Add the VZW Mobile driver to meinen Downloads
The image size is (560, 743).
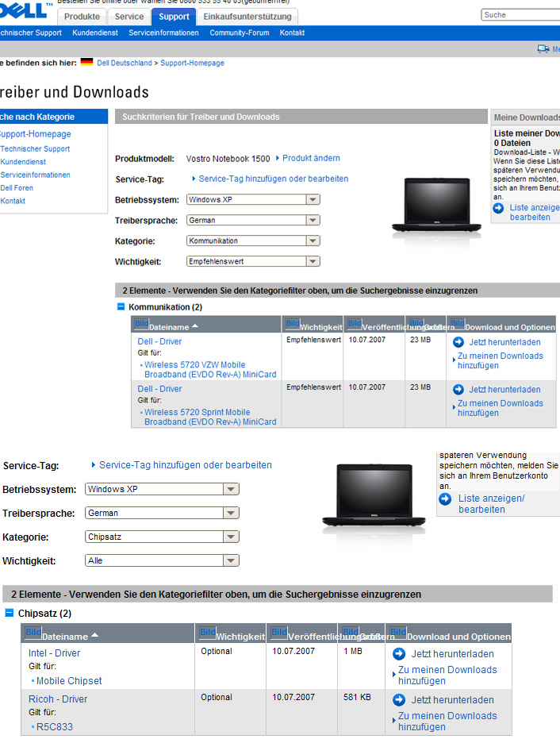501,360
